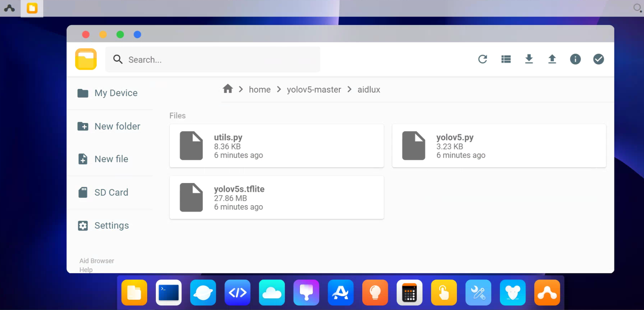Click the search magnifier icon
The height and width of the screenshot is (310, 644).
coord(118,59)
